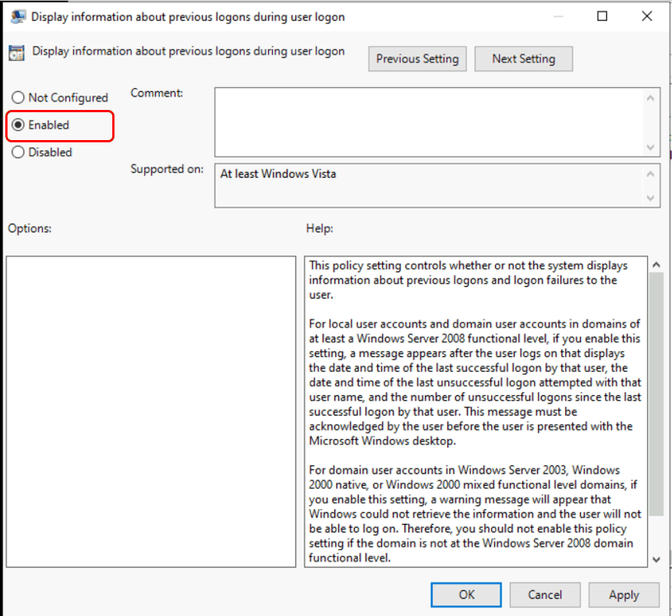
Task: Confirm with the OK button
Action: coord(466,595)
